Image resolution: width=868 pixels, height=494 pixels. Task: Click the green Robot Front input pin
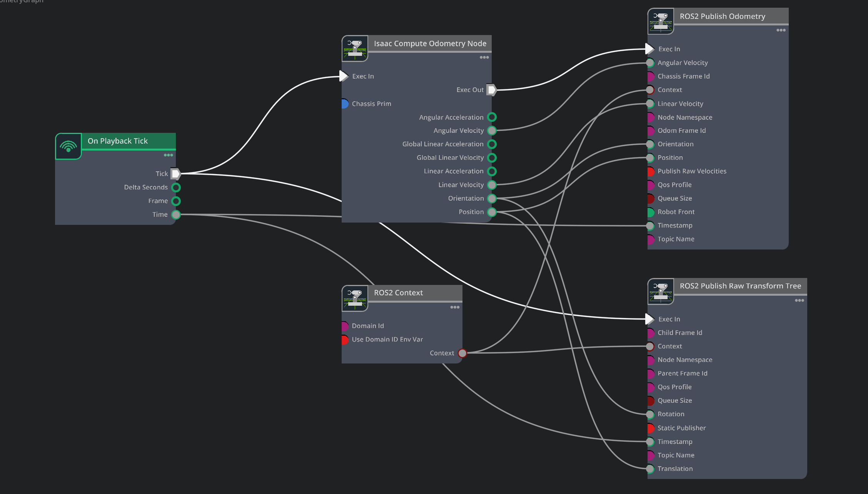(x=650, y=212)
